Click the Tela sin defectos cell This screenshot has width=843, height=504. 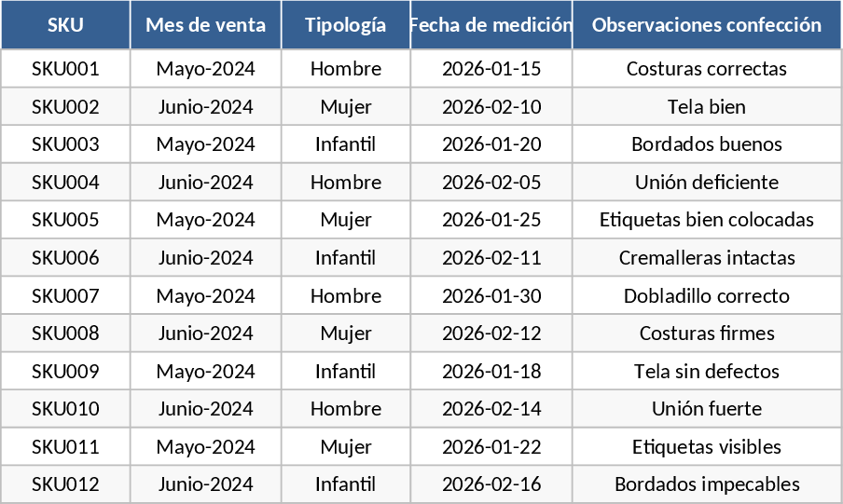point(706,372)
